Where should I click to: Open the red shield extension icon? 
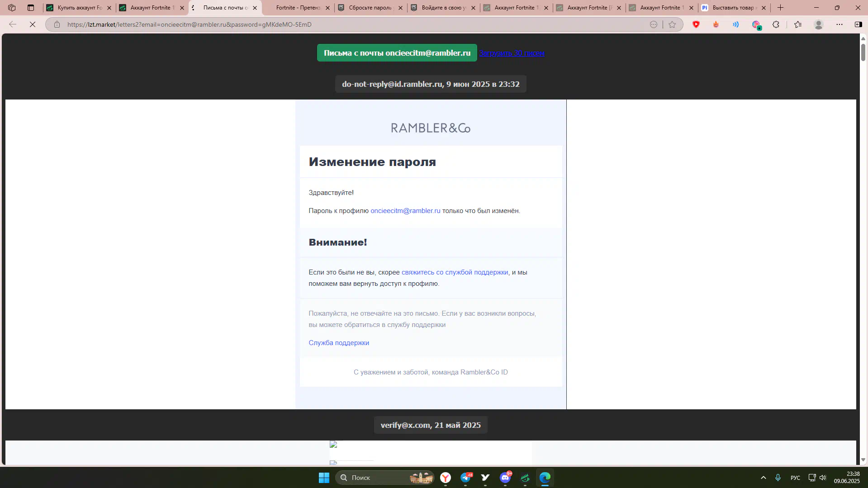(696, 24)
